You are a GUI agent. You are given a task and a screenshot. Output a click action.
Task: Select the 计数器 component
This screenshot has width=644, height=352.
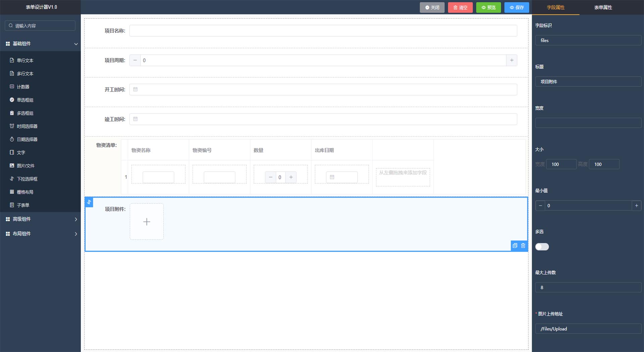pyautogui.click(x=23, y=87)
